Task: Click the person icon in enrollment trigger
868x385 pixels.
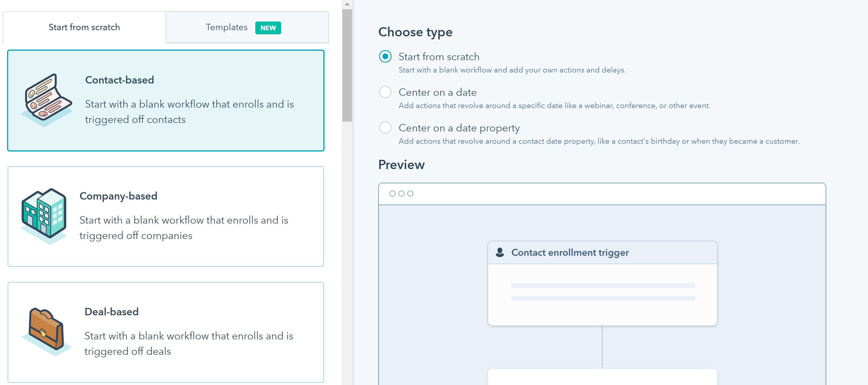Action: coord(500,252)
